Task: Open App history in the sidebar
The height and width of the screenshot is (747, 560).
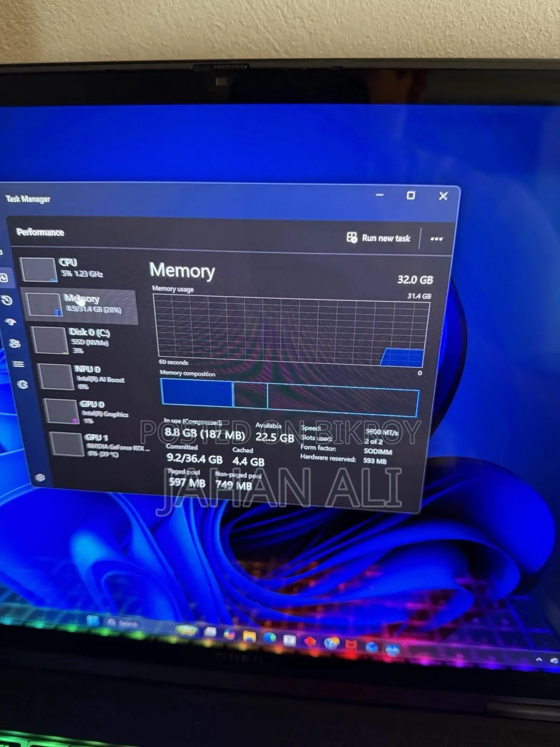Action: (x=7, y=300)
